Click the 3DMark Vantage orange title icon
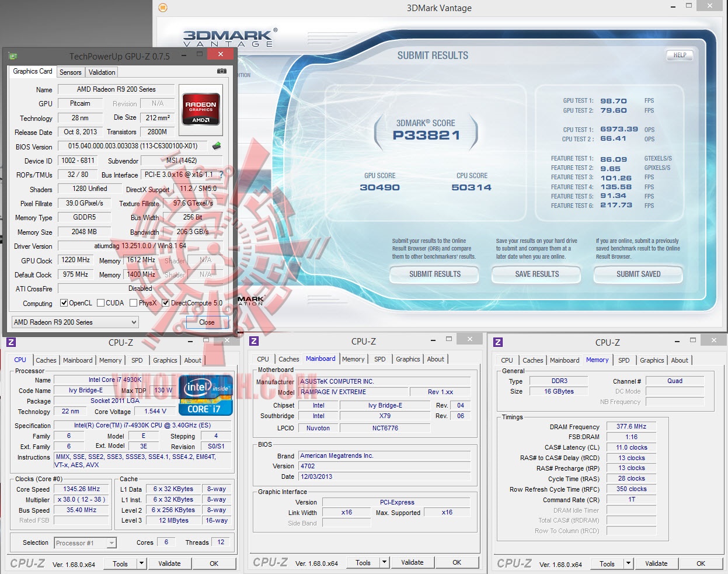This screenshot has height=574, width=728. pos(163,8)
